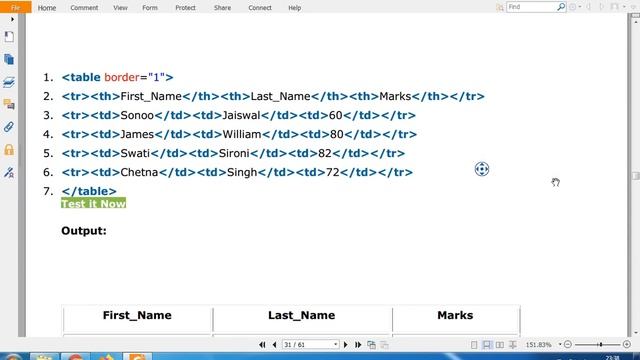Open the Foxit Reader orange taskbar icon
Viewport: 640px width, 360px height.
138,357
